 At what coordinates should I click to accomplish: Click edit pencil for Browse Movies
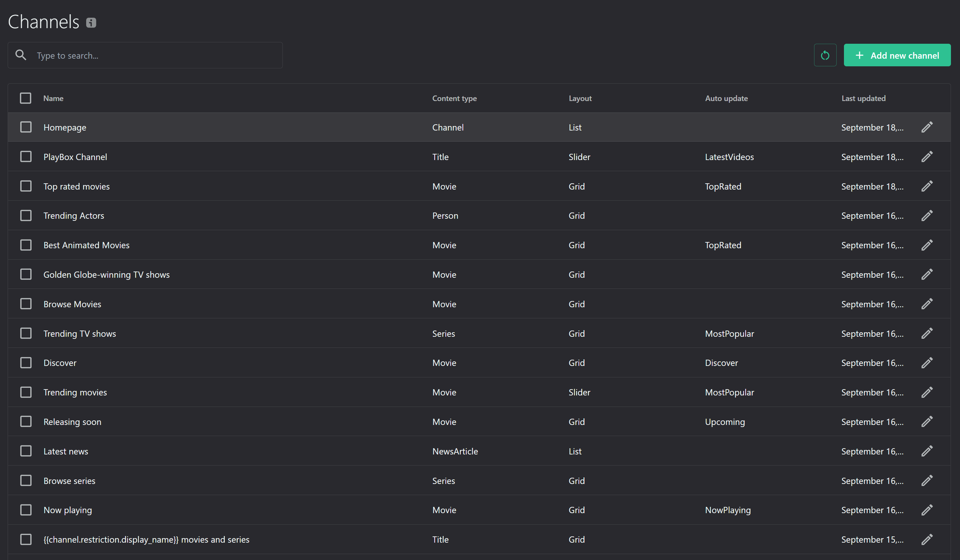(927, 304)
